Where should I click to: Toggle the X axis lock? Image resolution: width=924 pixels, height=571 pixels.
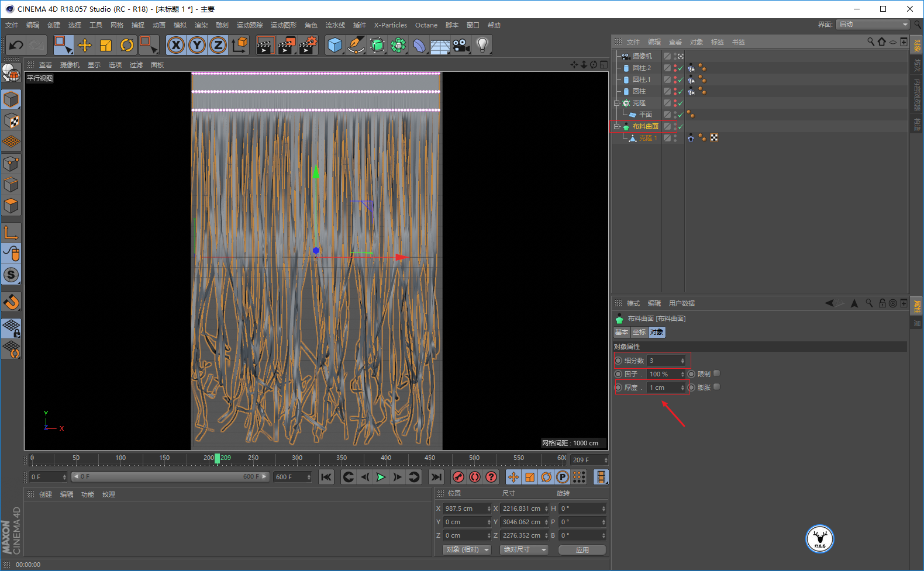(x=176, y=45)
